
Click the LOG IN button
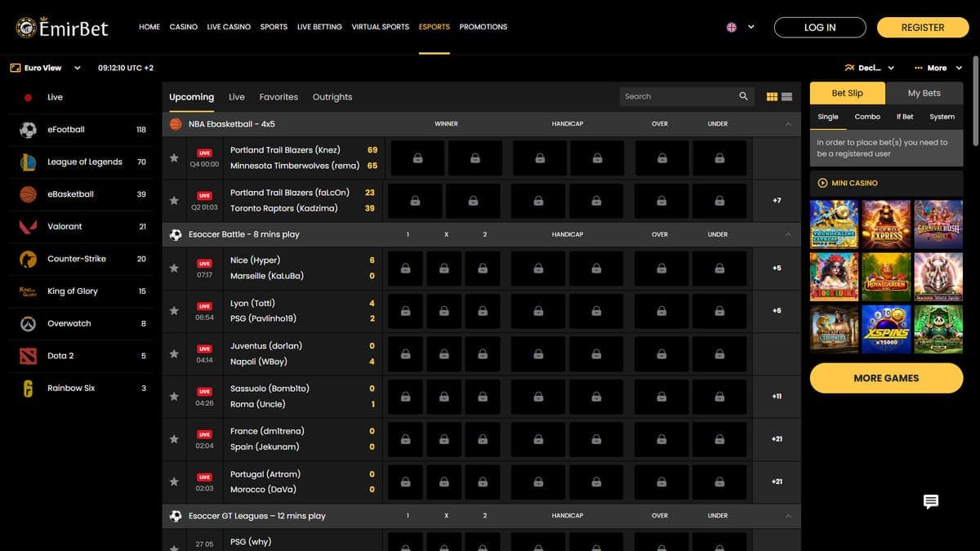(x=820, y=27)
